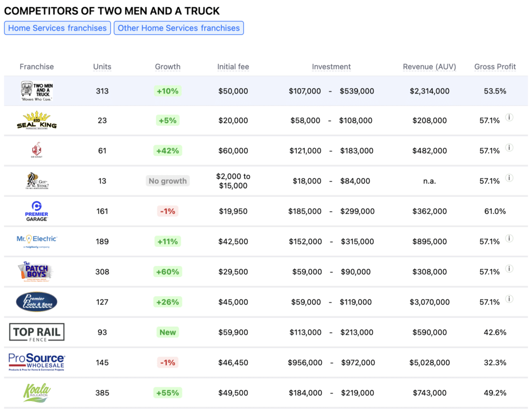Click the Initial fee column header

[233, 66]
